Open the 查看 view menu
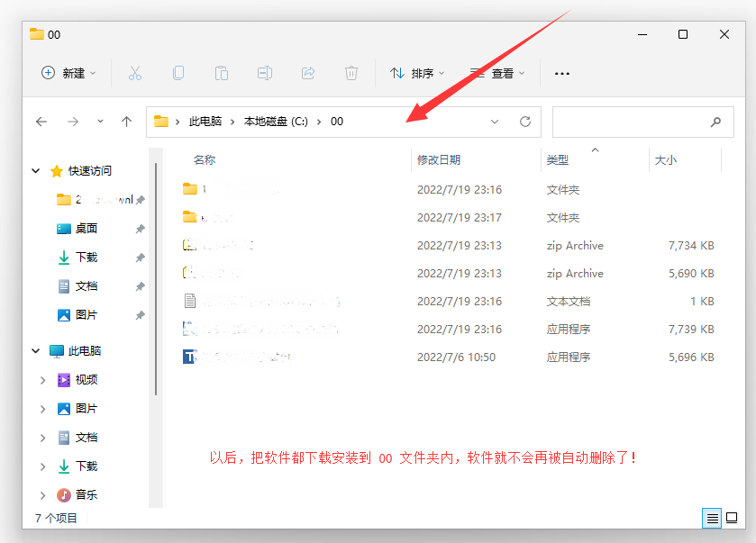This screenshot has width=756, height=543. [496, 73]
